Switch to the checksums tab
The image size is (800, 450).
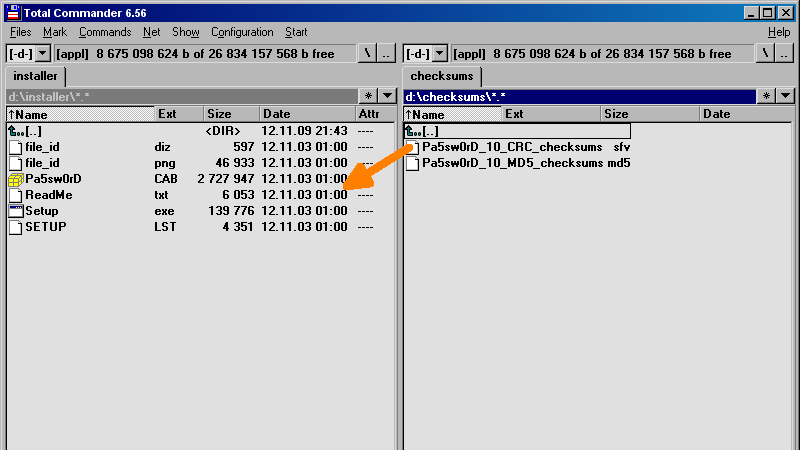[x=442, y=76]
